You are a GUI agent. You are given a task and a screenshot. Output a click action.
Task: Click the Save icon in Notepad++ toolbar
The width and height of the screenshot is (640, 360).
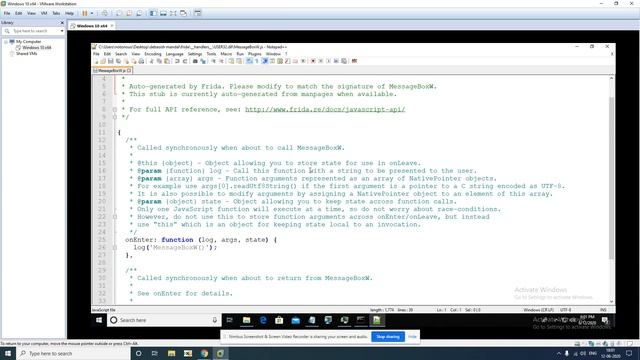pos(111,61)
